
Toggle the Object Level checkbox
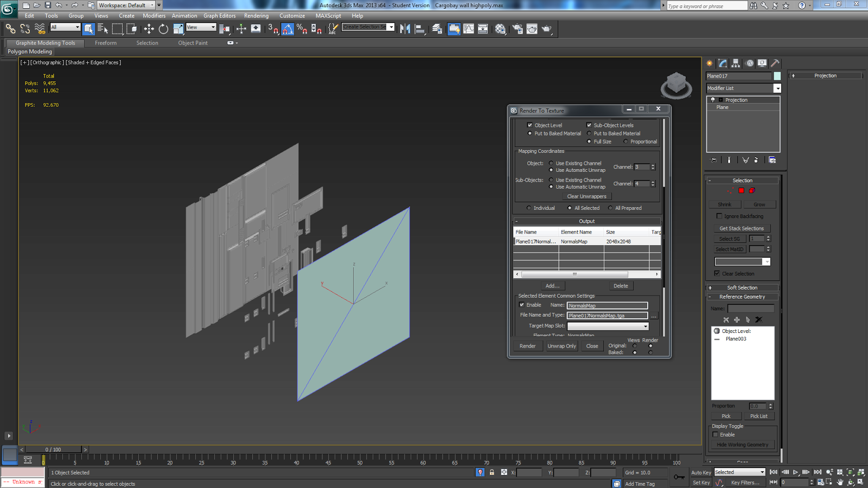pos(530,125)
